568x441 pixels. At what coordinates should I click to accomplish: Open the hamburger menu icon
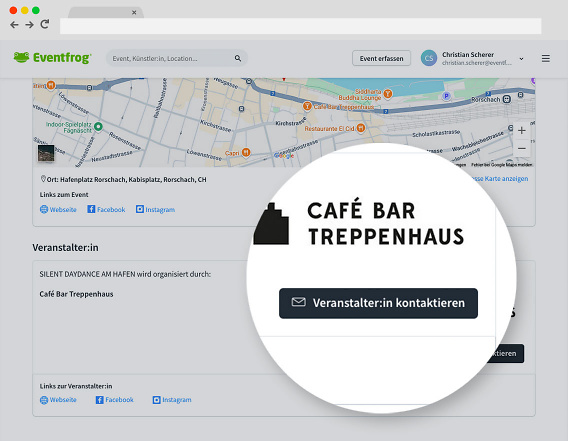click(546, 58)
